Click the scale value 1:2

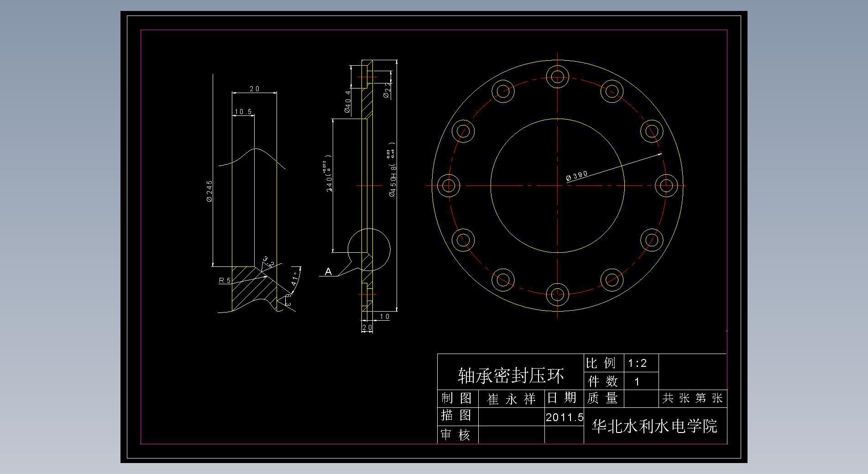[638, 363]
